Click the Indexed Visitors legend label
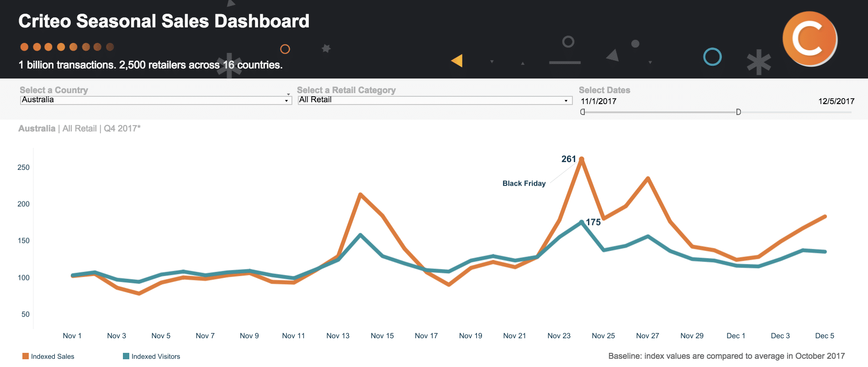 156,357
